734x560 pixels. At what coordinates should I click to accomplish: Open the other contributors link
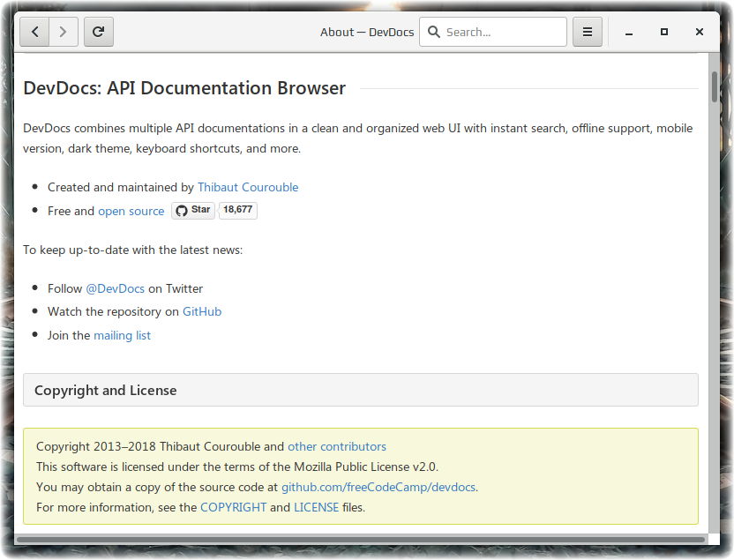337,446
